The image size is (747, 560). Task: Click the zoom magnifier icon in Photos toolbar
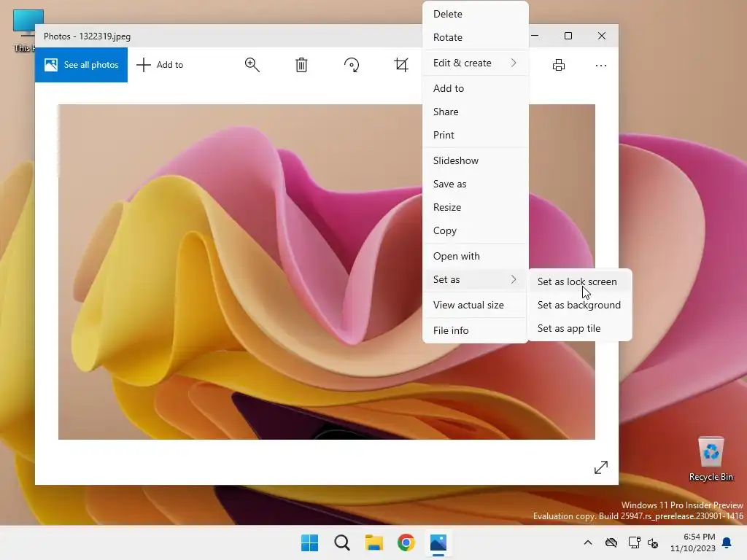click(252, 65)
